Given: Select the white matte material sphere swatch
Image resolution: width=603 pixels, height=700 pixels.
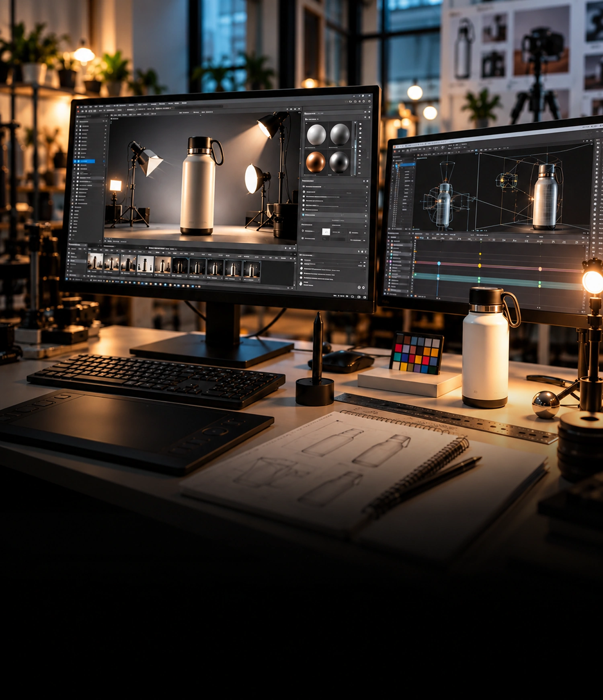Looking at the screenshot, I should pos(316,134).
